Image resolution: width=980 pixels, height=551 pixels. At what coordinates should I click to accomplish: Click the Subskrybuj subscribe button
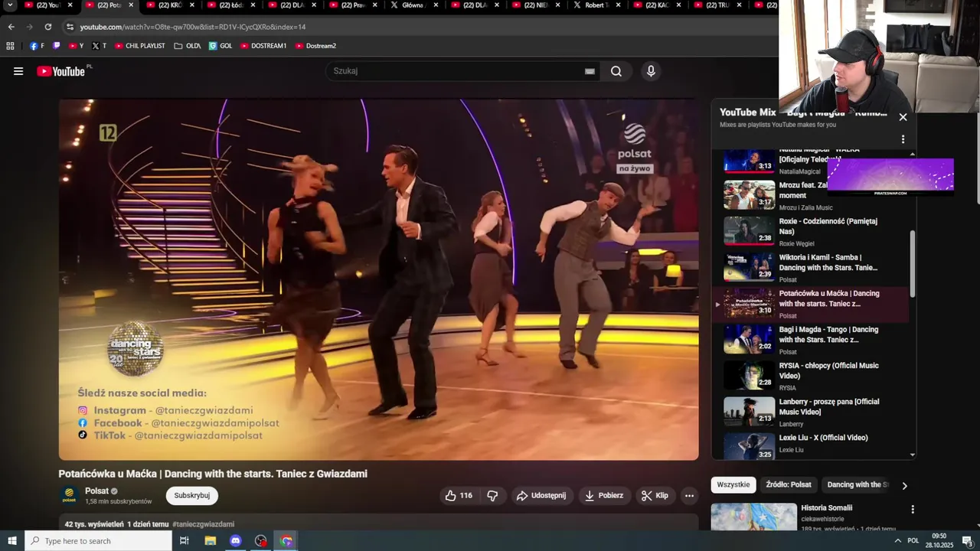point(192,496)
